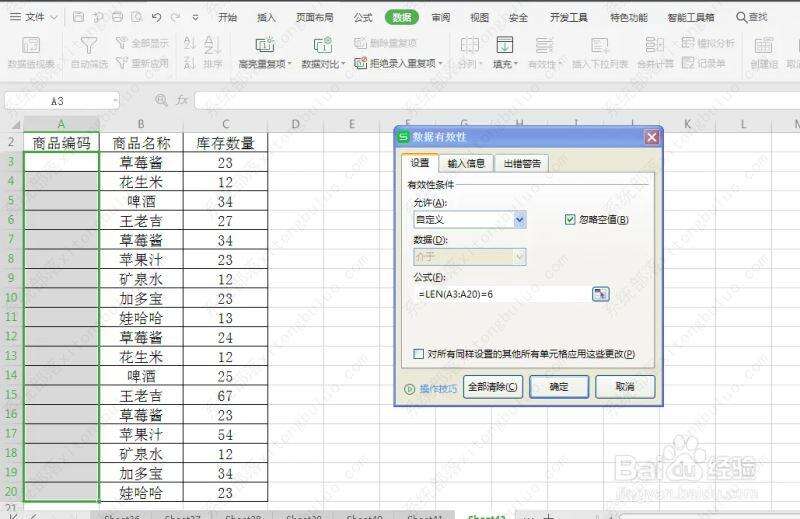The height and width of the screenshot is (519, 800).
Task: Switch to the 开始 ribbon tab
Action: coord(228,17)
